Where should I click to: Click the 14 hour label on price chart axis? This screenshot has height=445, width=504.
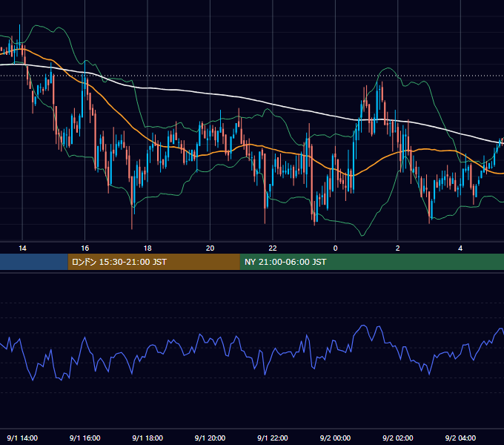(x=22, y=248)
